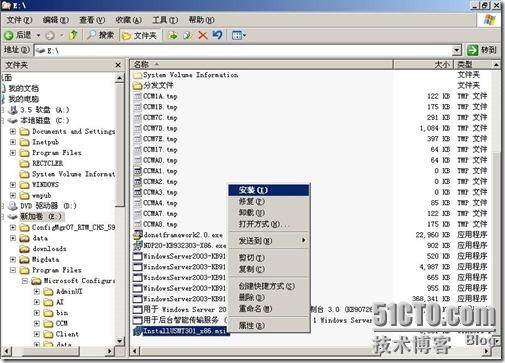
Task: Select NDP20-KB932303-X86.exe icon
Action: click(x=137, y=246)
